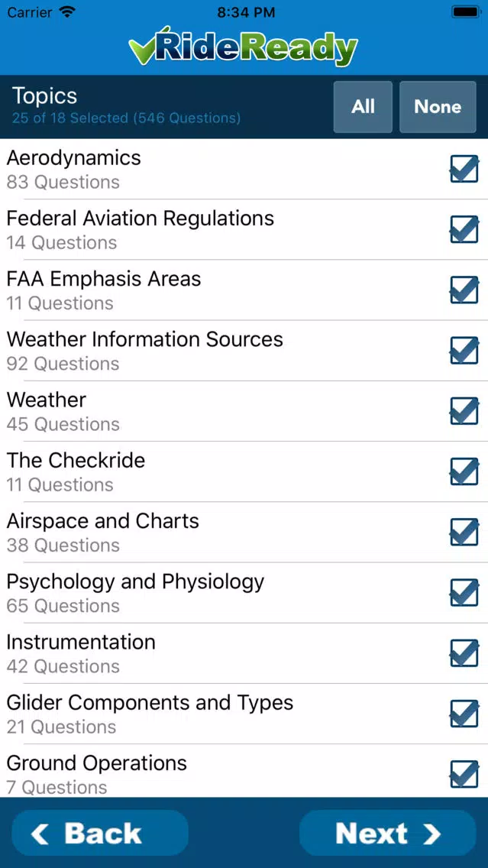
Task: Deselect Ground Operations checkbox
Action: tap(464, 773)
